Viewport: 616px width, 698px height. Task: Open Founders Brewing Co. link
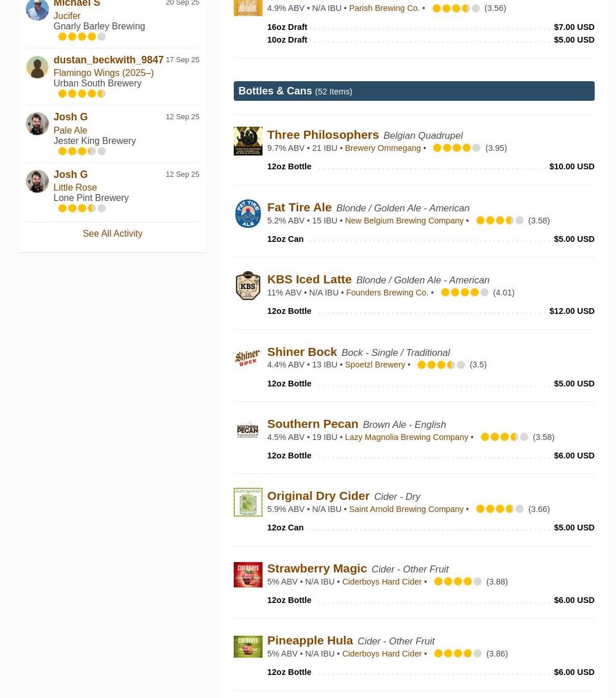point(387,293)
